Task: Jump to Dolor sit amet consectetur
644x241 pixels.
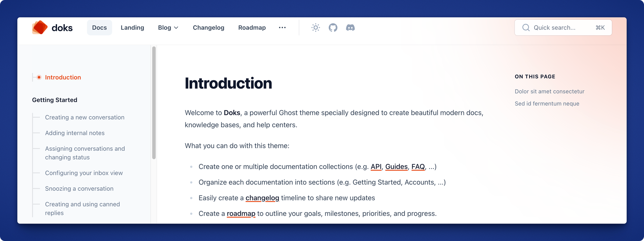Action: pyautogui.click(x=550, y=91)
